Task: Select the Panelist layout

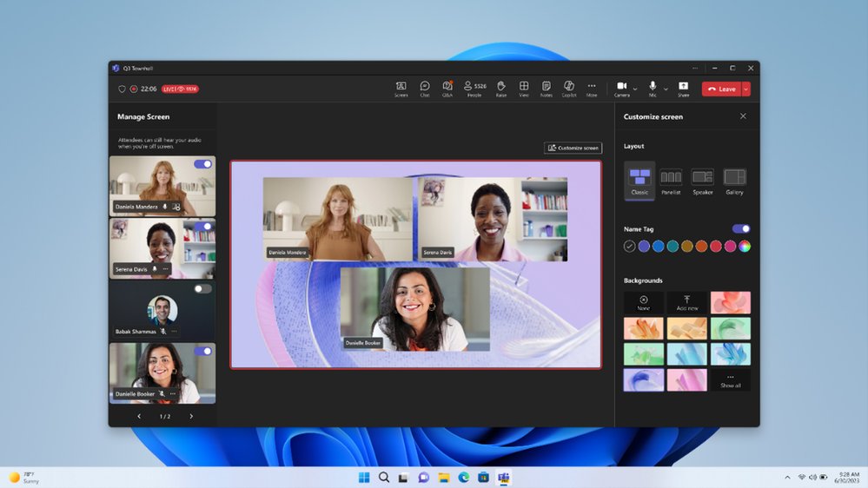Action: [x=671, y=180]
